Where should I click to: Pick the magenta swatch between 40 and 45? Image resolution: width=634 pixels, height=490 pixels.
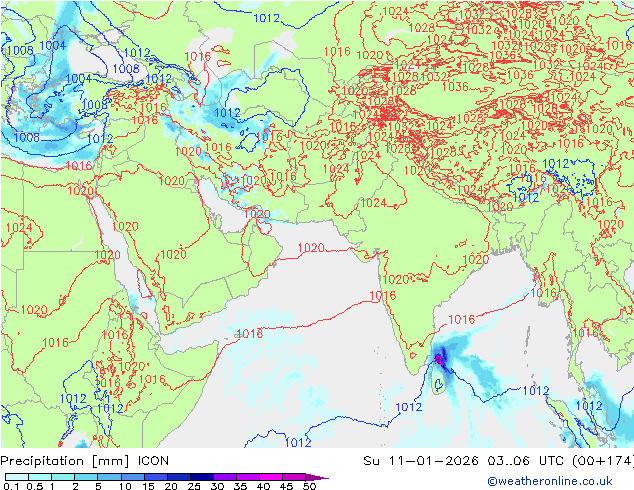coord(271,477)
